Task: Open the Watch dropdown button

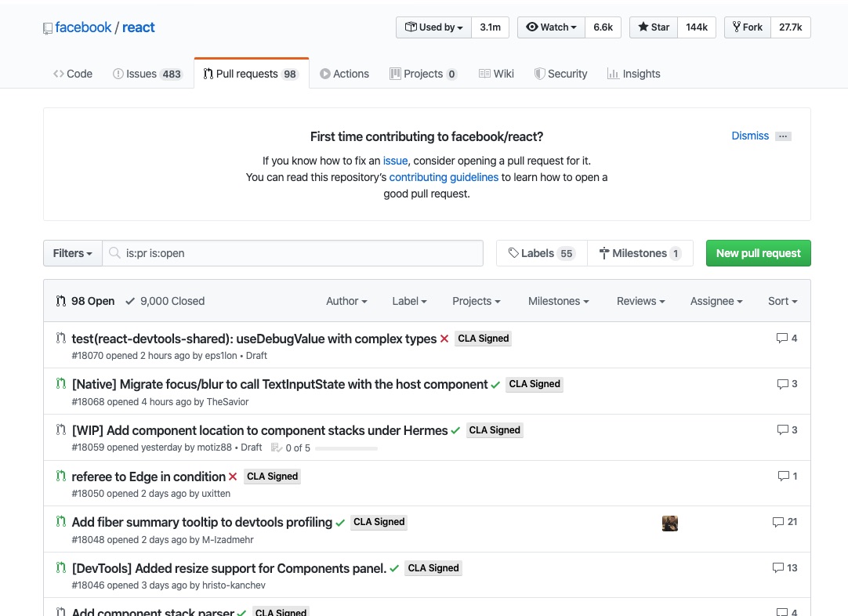Action: [551, 27]
